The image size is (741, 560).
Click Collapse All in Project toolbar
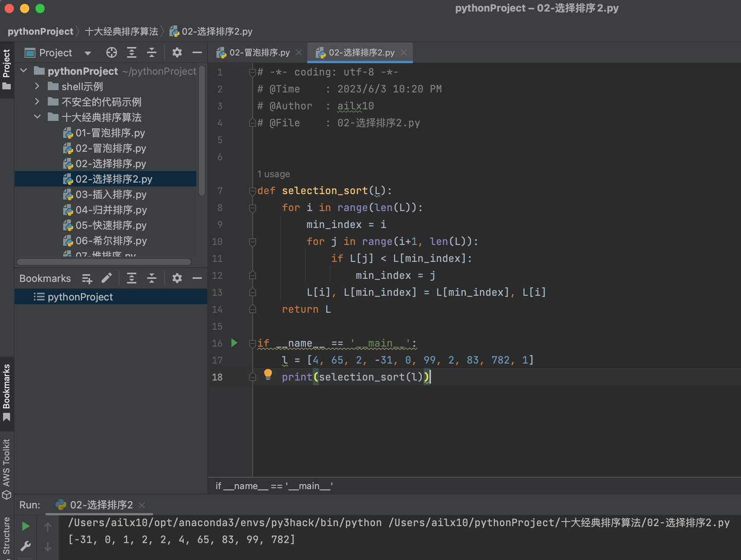pos(152,52)
